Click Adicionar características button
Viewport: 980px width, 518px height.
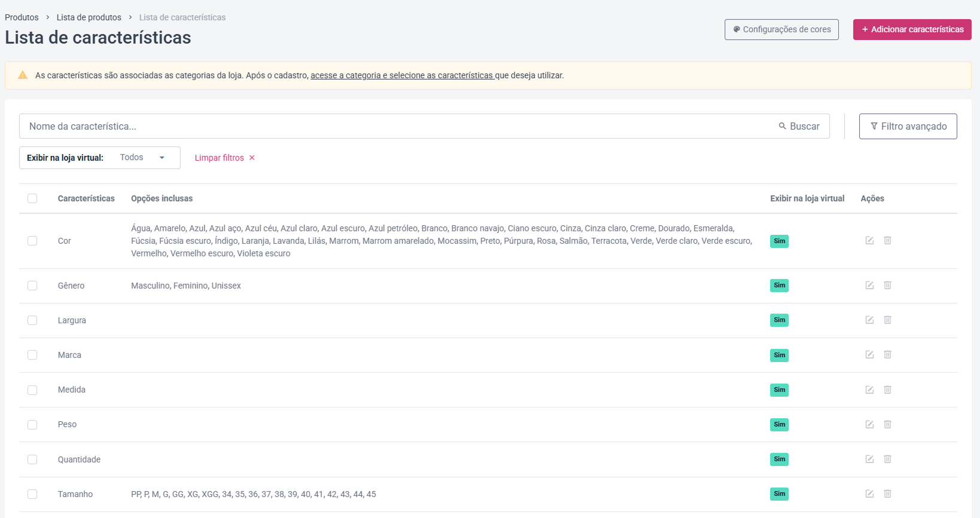tap(912, 29)
